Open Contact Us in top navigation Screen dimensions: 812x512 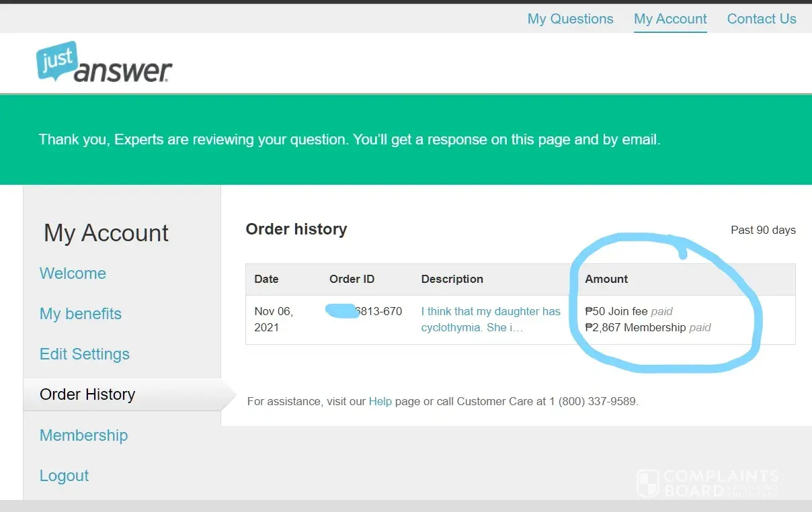762,19
